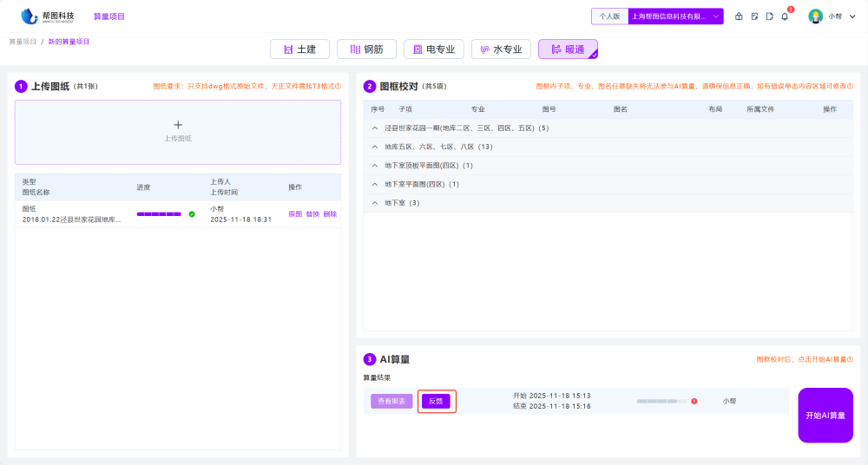Expand the 小帮 user menu arrow
Viewport: 868px width, 465px height.
[x=851, y=16]
